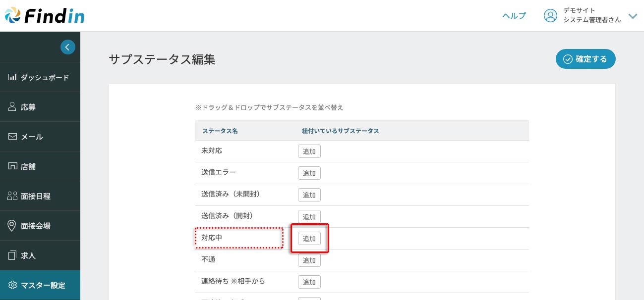Click the user avatar icon

[x=550, y=16]
